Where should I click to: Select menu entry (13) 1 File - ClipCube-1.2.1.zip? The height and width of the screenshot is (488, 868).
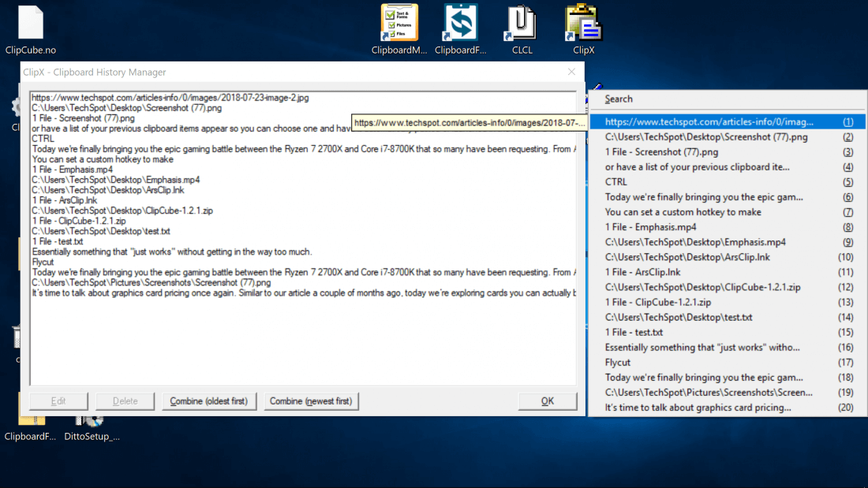point(728,302)
